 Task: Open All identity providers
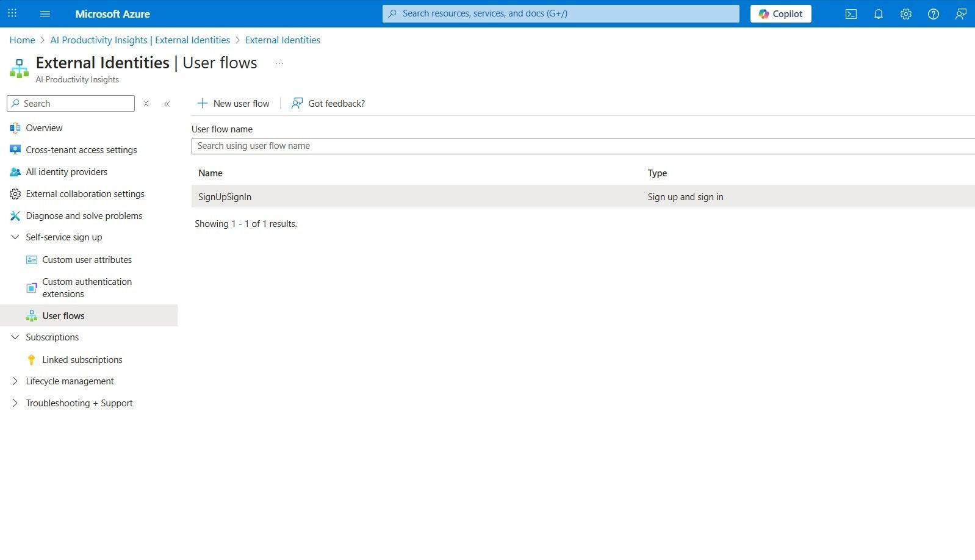coord(67,172)
